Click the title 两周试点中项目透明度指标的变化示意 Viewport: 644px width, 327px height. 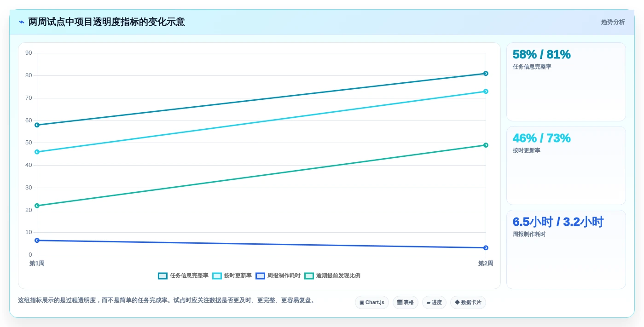point(106,22)
